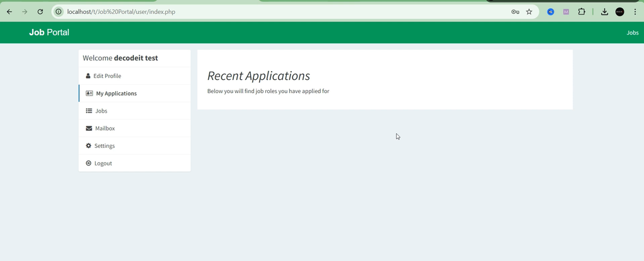Open Jobs in the sidebar menu

135,111
